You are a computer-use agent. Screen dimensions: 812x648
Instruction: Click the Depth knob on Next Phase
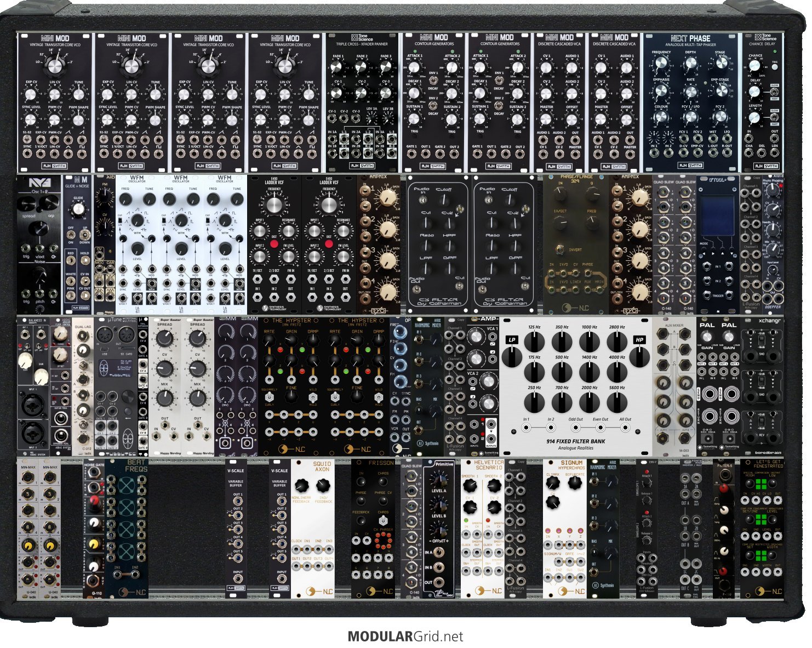tap(691, 63)
